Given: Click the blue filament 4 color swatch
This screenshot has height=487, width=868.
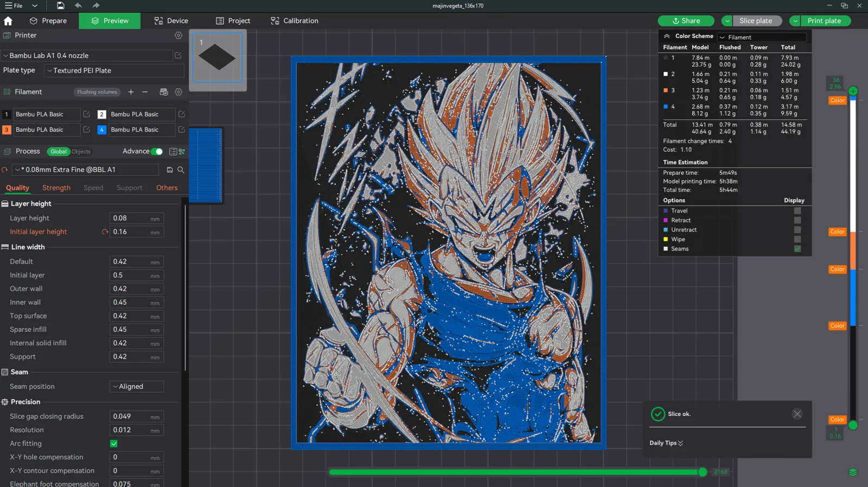Looking at the screenshot, I should [101, 130].
